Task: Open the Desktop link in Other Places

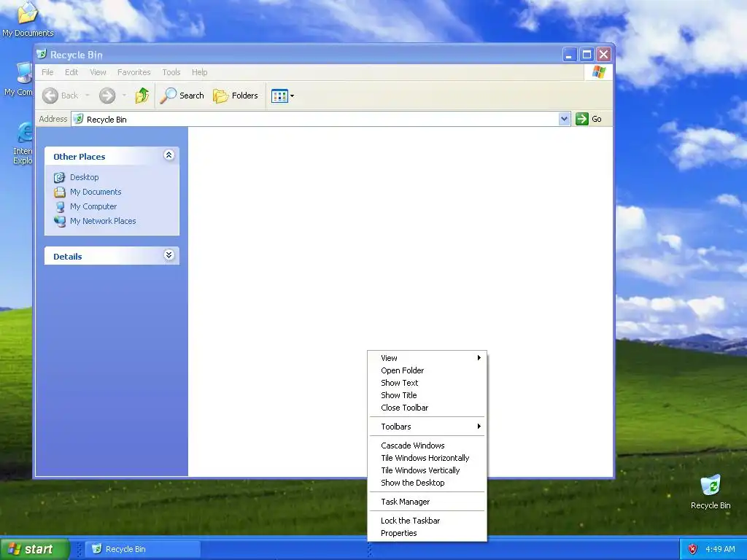Action: [85, 177]
